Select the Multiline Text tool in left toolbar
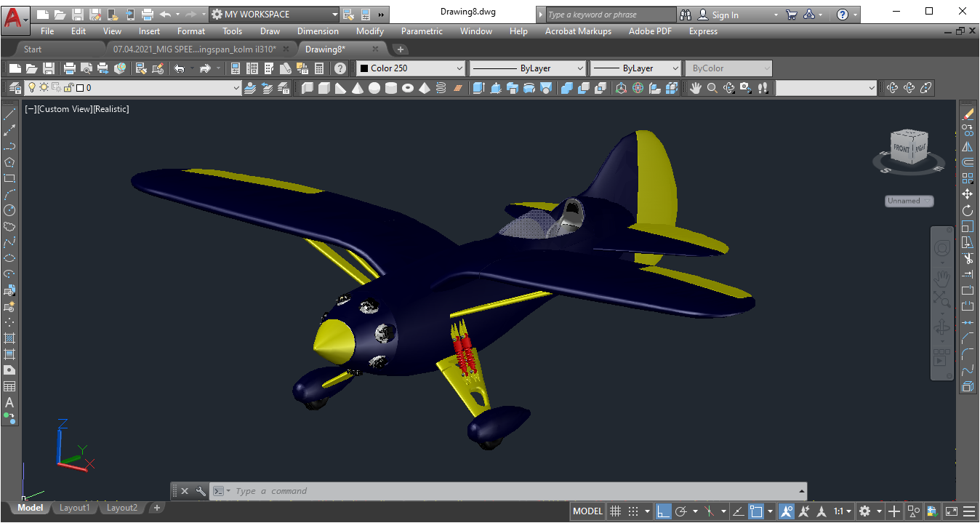Viewport: 980px width, 523px height. [9, 402]
